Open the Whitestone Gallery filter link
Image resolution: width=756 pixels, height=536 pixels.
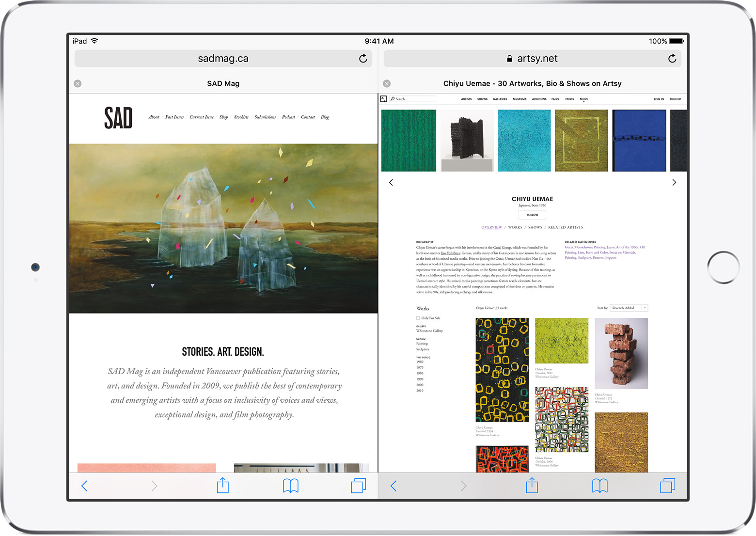click(429, 331)
